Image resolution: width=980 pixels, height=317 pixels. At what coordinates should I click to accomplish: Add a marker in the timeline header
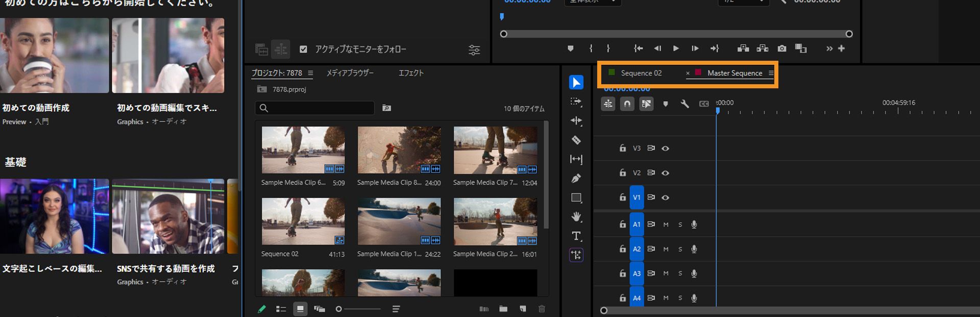click(665, 104)
